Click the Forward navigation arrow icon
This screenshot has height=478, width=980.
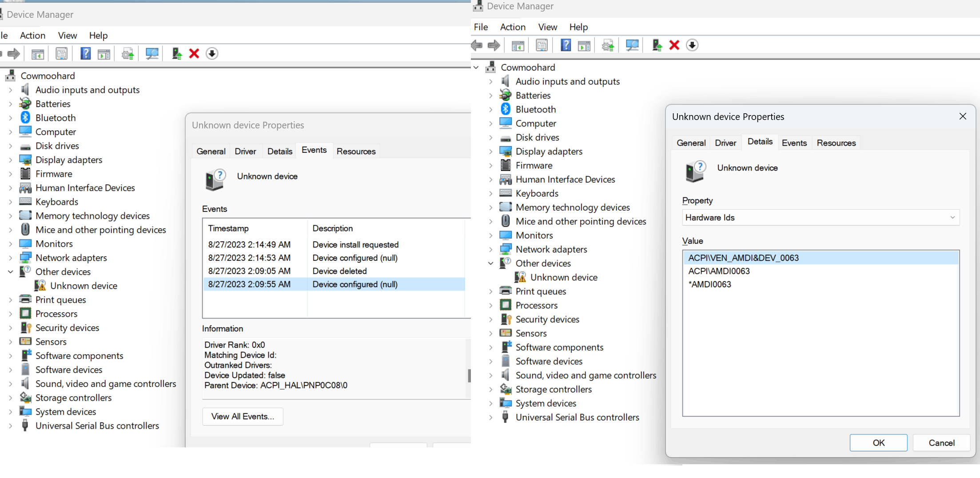point(494,45)
